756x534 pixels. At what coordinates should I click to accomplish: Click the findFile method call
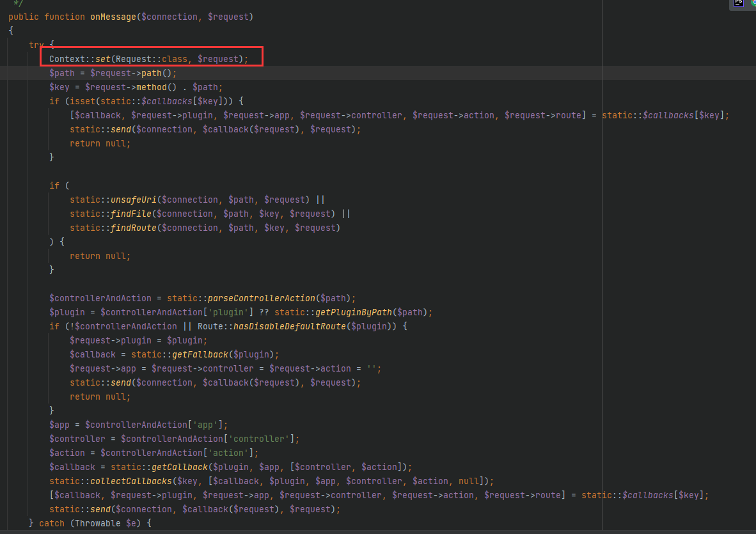pyautogui.click(x=131, y=214)
